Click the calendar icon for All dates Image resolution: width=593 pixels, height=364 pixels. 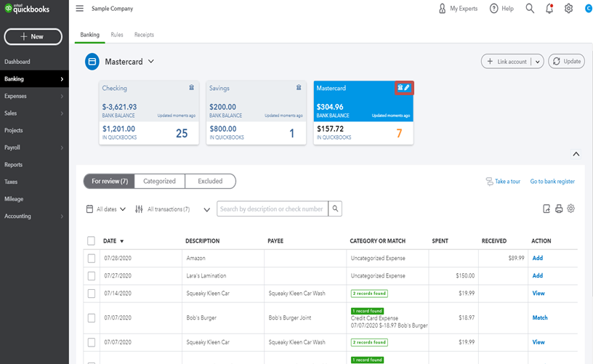[x=89, y=209]
